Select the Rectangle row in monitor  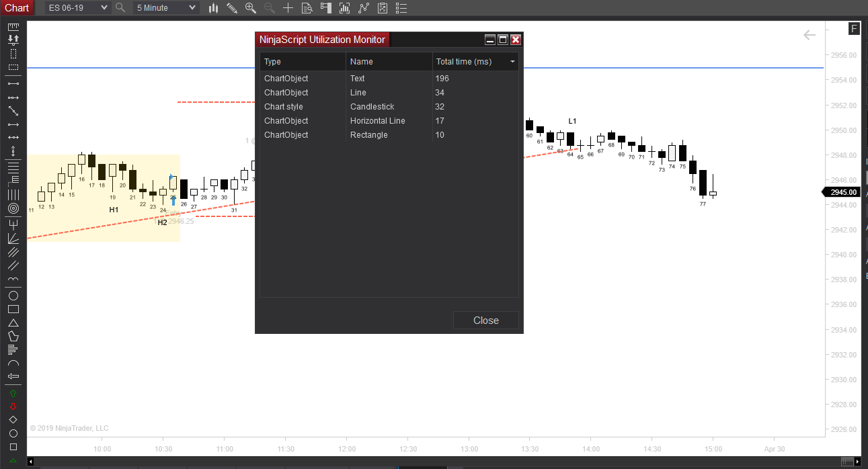tap(389, 135)
